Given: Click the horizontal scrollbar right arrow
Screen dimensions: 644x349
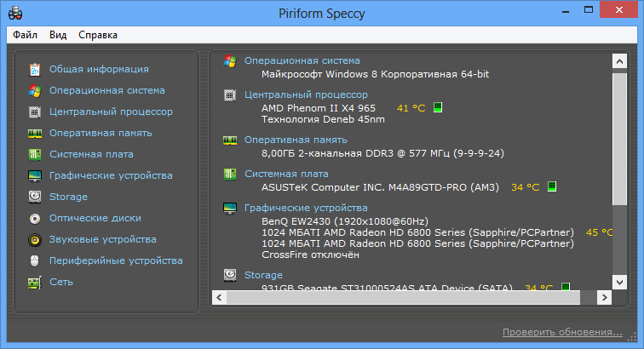Looking at the screenshot, I should pos(604,298).
